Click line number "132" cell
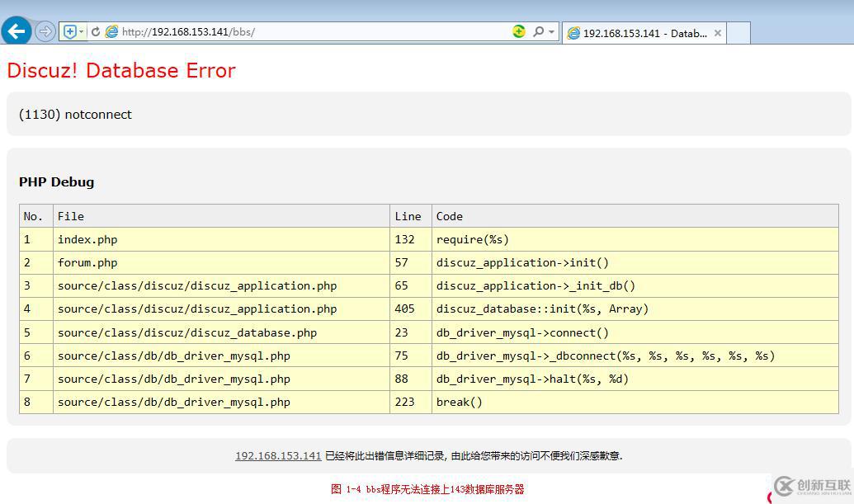Screen dimensions: 854x504 [x=411, y=239]
